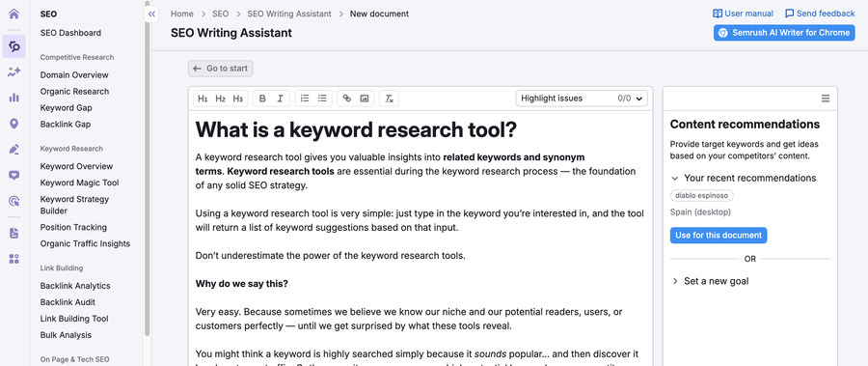Open Position Tracking in sidebar

click(73, 227)
